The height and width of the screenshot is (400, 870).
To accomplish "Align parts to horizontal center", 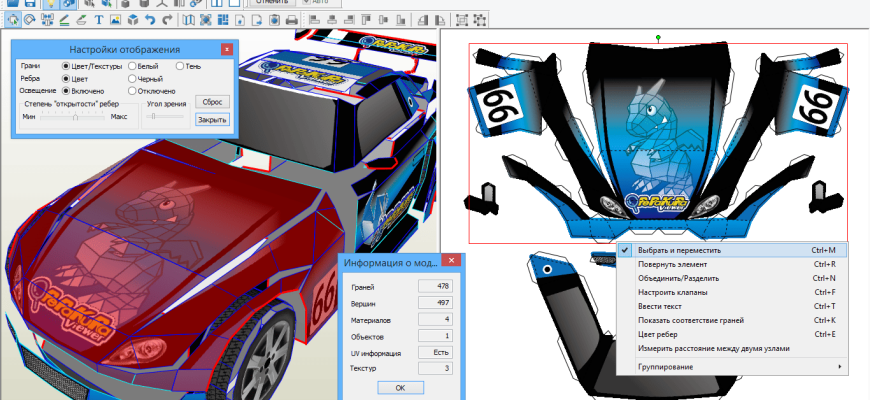I will pyautogui.click(x=332, y=20).
